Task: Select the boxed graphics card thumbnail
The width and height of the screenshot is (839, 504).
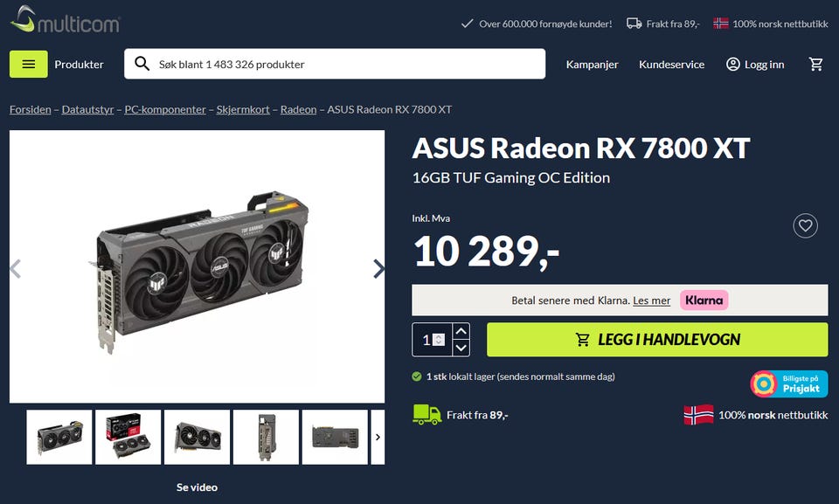Action: pos(128,437)
